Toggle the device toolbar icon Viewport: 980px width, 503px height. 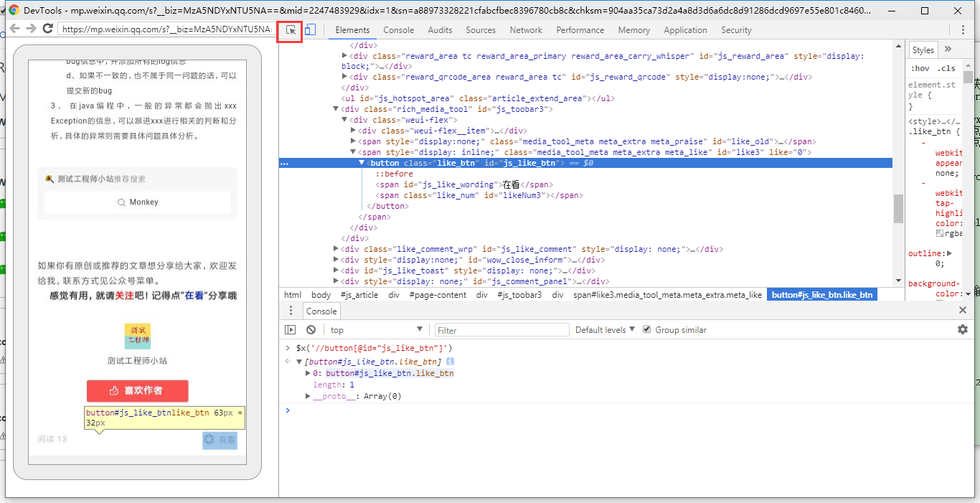pos(310,30)
